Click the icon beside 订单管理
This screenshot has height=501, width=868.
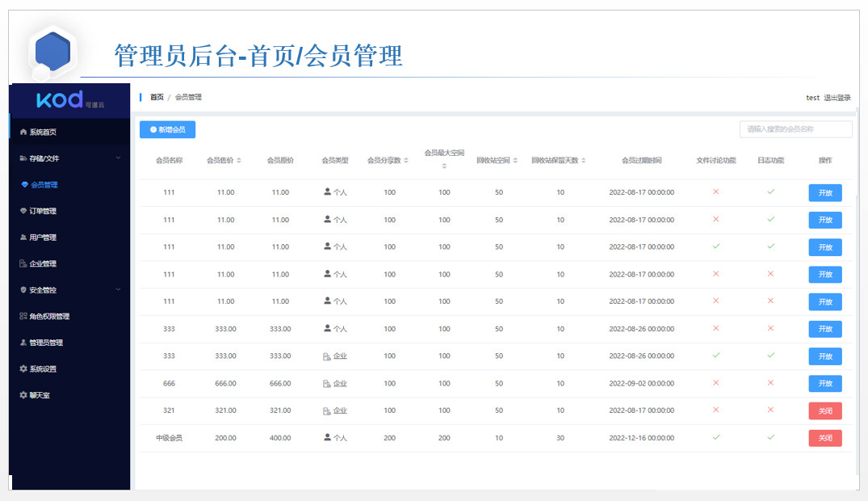click(x=23, y=211)
